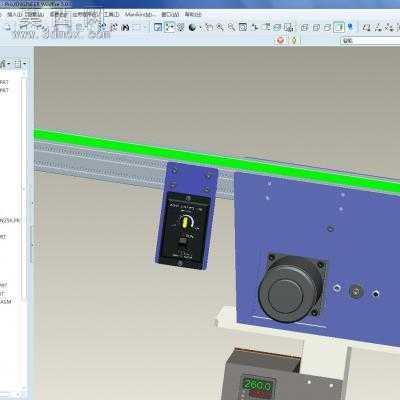Screen dimensions: 400x400
Task: Open the 工具 menu
Action: click(x=111, y=14)
